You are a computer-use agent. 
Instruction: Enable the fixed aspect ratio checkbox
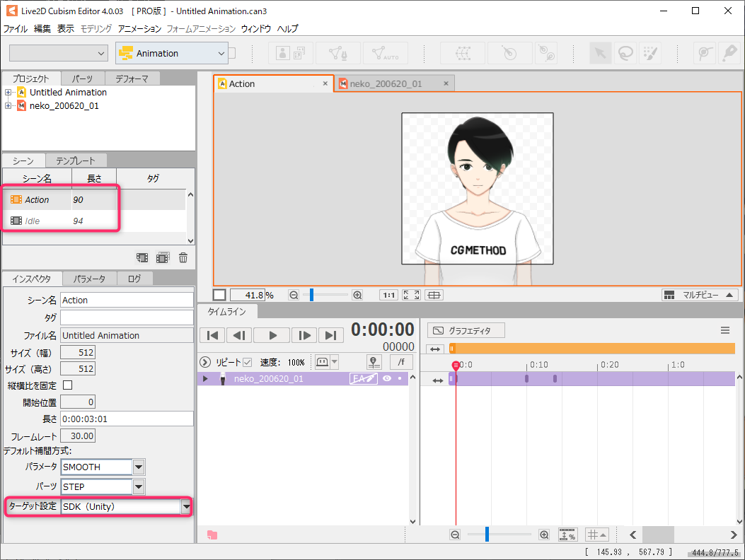pyautogui.click(x=68, y=385)
